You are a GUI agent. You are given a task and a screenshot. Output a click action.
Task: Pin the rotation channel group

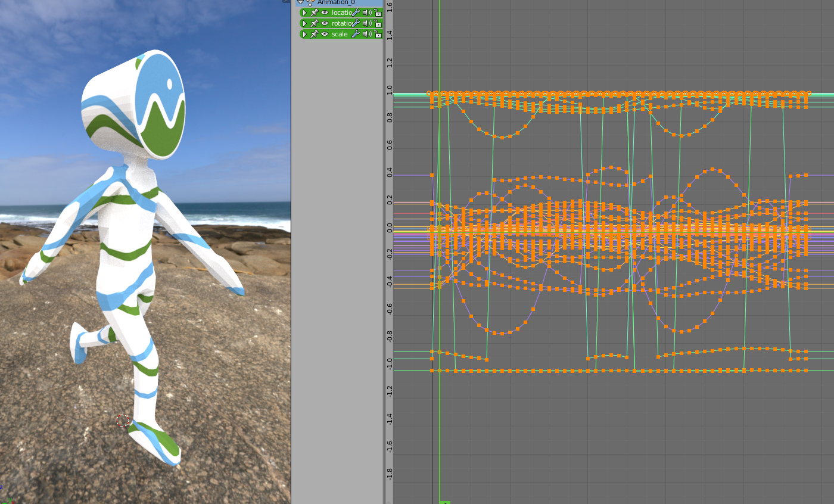tap(314, 23)
